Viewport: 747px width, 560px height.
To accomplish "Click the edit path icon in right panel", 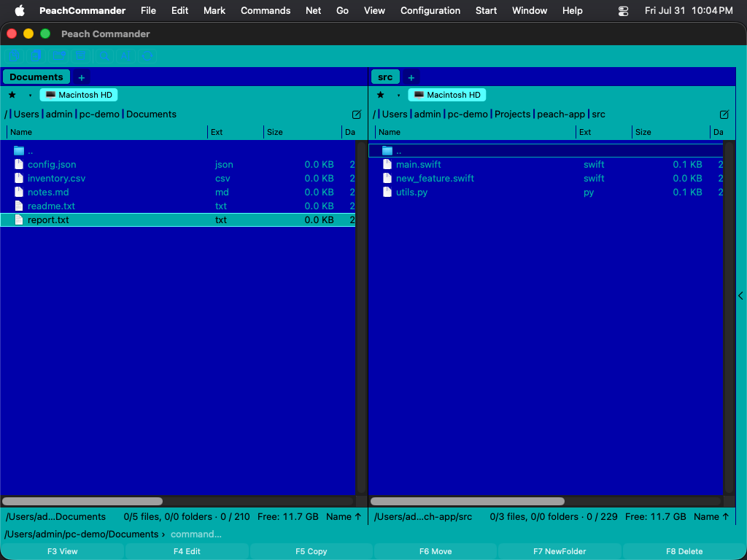I will click(724, 114).
